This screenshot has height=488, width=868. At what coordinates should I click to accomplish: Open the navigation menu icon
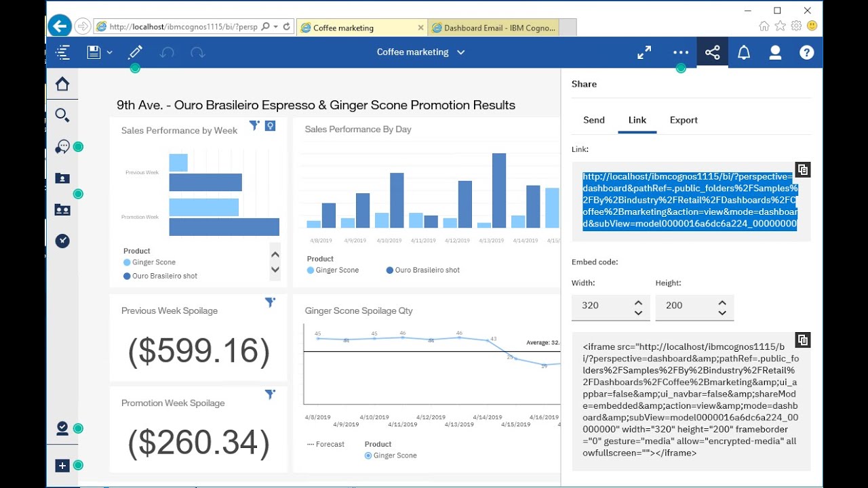pyautogui.click(x=62, y=52)
